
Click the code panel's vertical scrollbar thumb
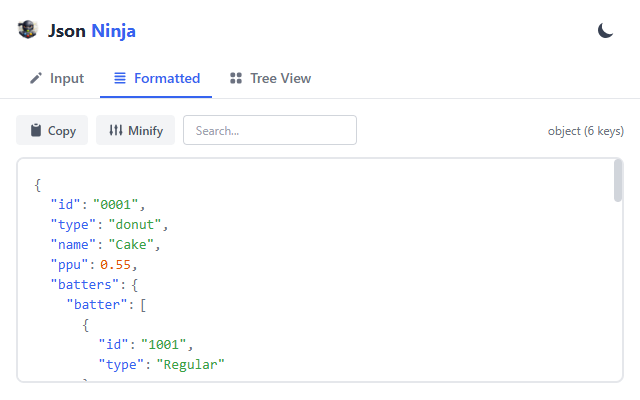(x=618, y=180)
